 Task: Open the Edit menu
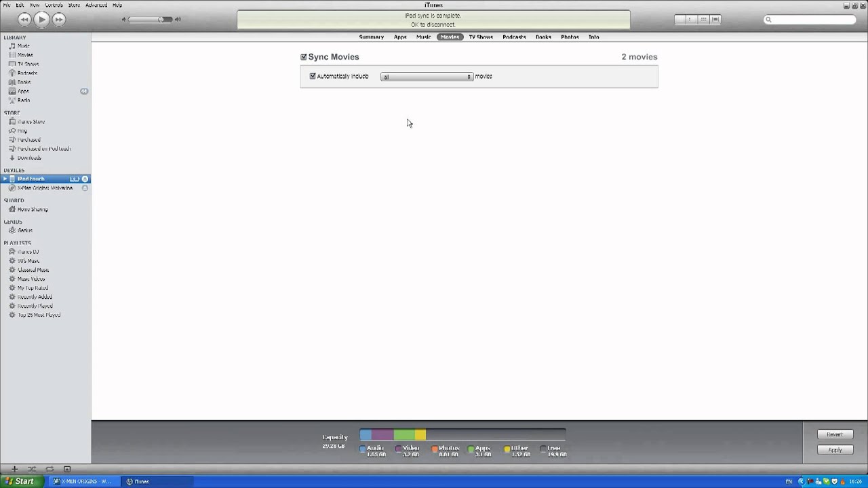coord(20,5)
